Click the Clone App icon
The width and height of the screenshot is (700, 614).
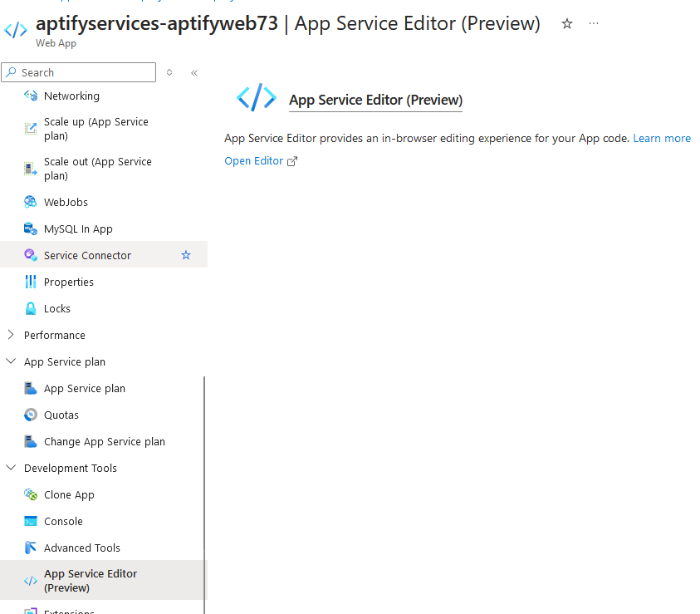tap(31, 494)
